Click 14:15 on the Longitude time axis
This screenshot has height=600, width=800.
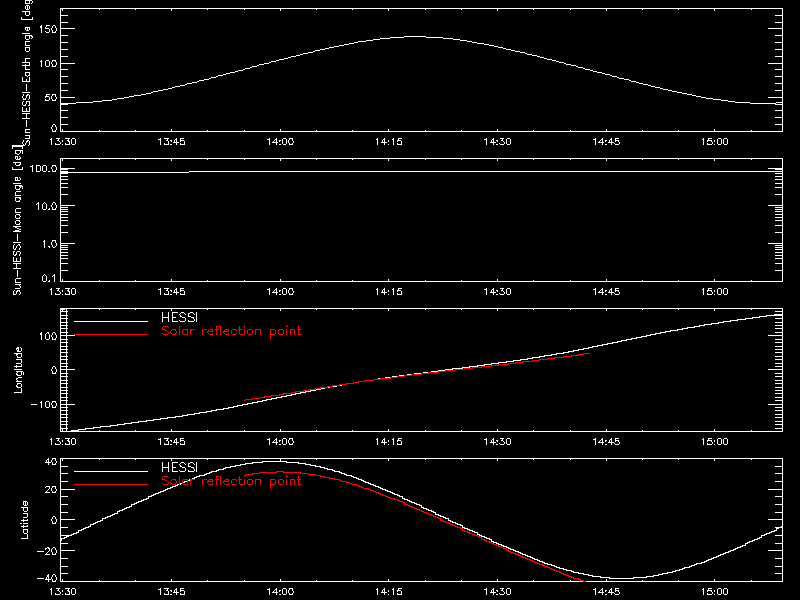coord(389,442)
